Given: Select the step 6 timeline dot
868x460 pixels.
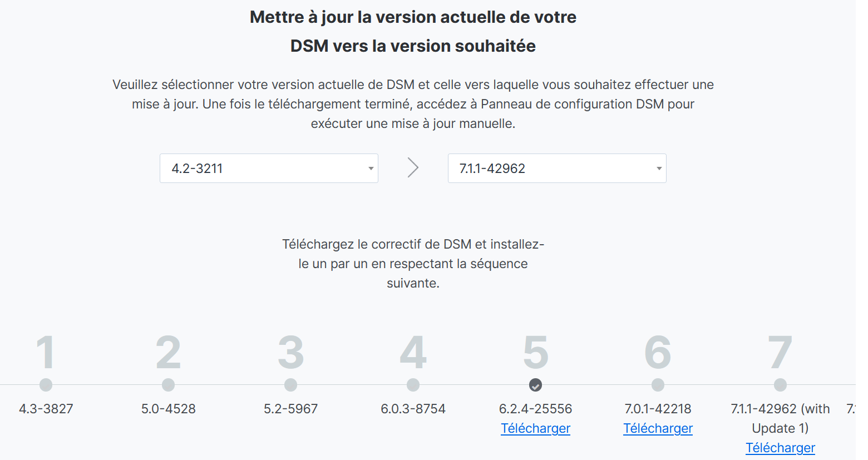Looking at the screenshot, I should (658, 385).
